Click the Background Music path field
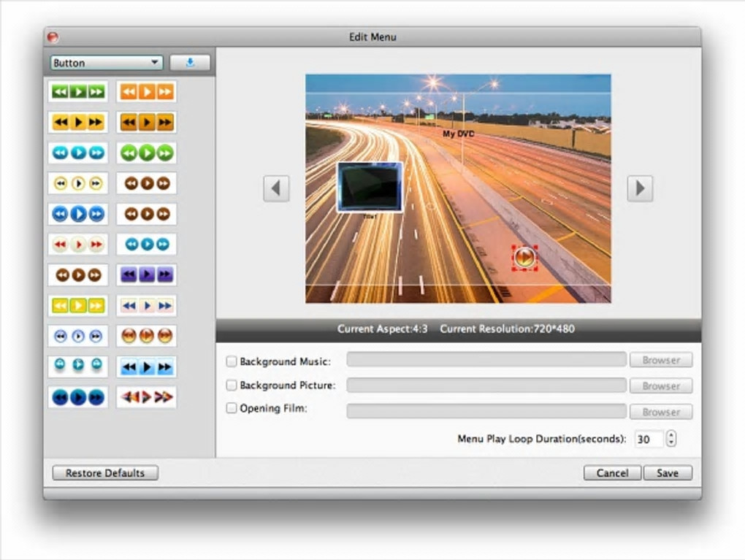The width and height of the screenshot is (745, 560). (x=486, y=360)
